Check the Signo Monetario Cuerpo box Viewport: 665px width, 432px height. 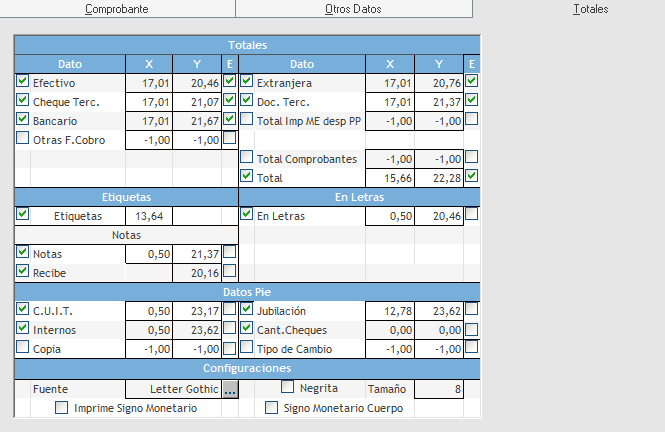click(x=271, y=407)
